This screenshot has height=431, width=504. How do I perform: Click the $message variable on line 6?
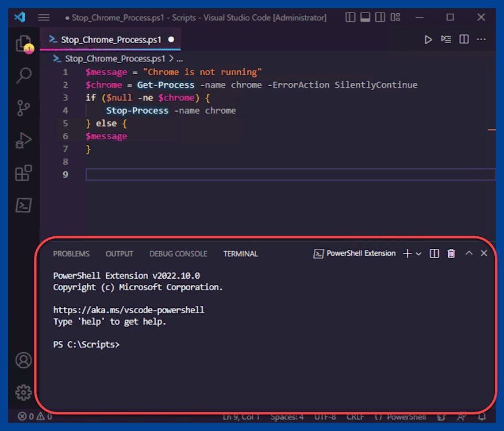pyautogui.click(x=106, y=136)
